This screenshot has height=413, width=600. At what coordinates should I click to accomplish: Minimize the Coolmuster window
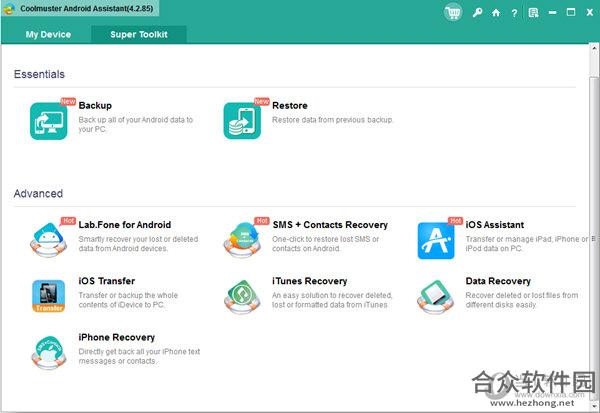552,13
